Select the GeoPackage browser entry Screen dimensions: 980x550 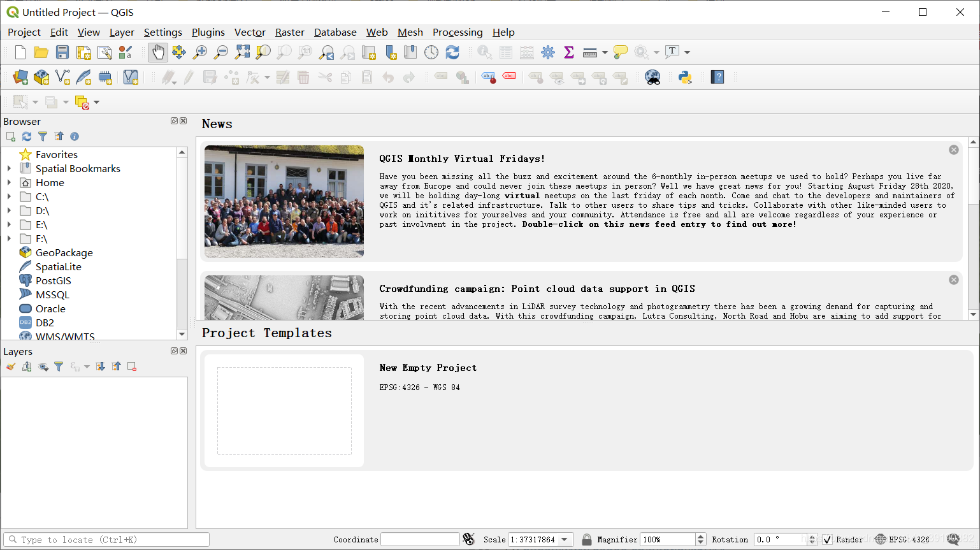[x=64, y=252]
